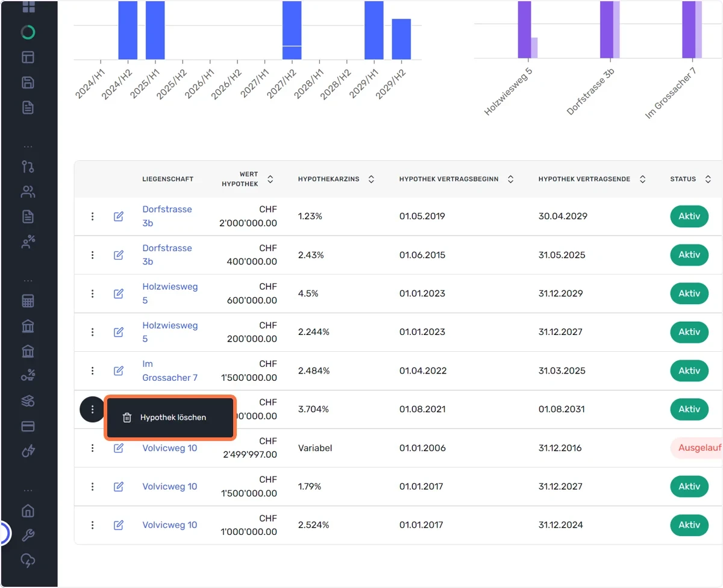
Task: Open three-dot menu for Variabel Volvicweg 10 row
Action: (x=92, y=448)
